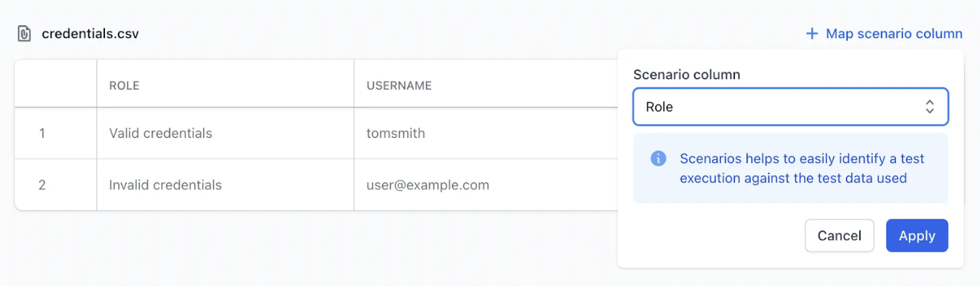Click the paperclip attachment icon
Image resolution: width=980 pixels, height=290 pixels.
click(x=24, y=34)
